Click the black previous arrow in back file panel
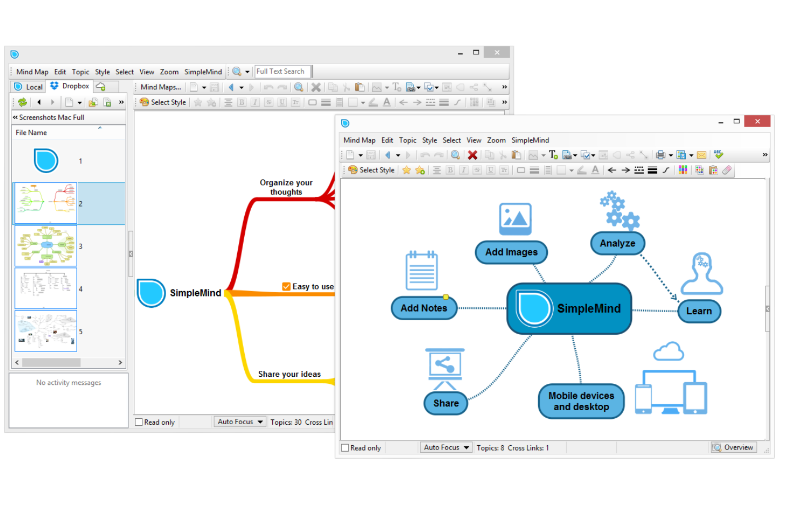Viewport: 798px width, 532px height. click(x=39, y=102)
